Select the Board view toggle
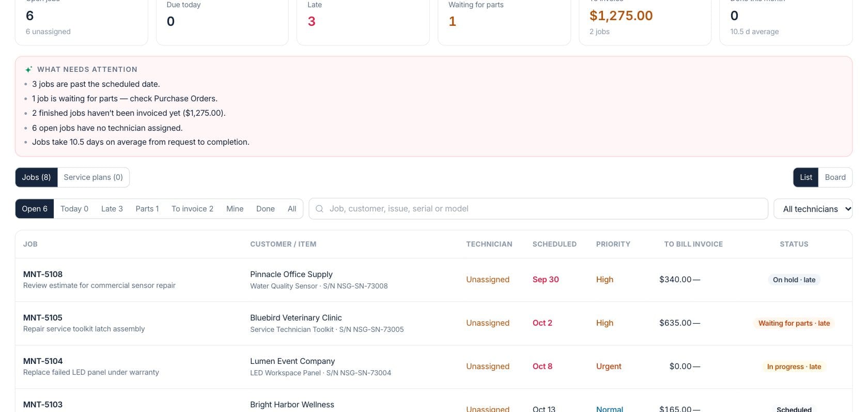 point(835,177)
